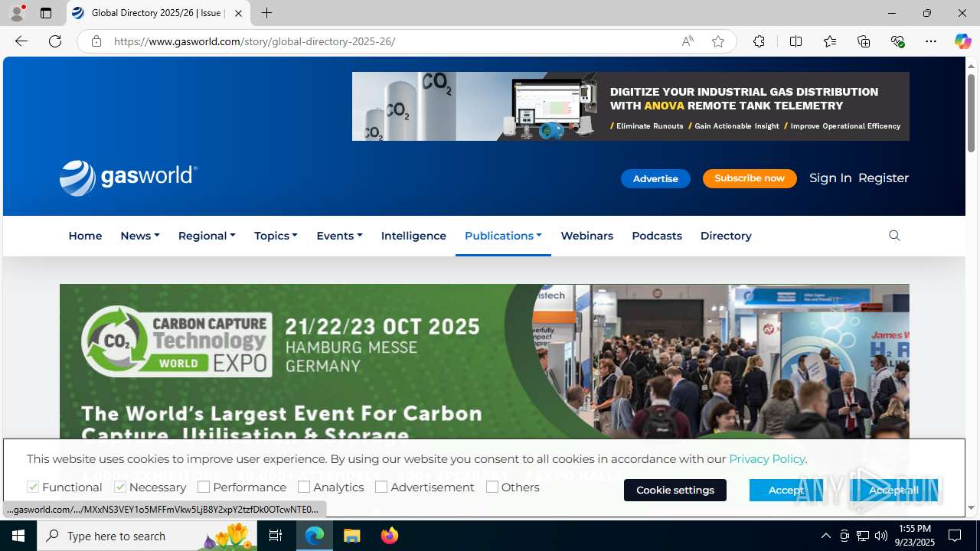
Task: Open the Directory menu item
Action: (x=726, y=236)
